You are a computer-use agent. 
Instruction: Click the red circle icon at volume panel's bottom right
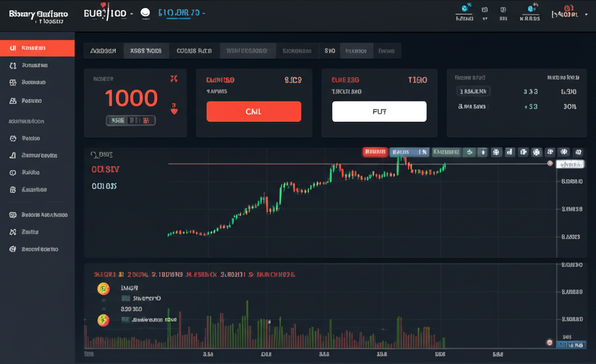pos(549,343)
